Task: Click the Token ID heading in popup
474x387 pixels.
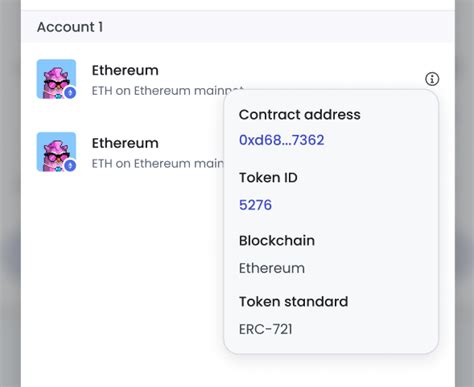Action: pyautogui.click(x=268, y=178)
